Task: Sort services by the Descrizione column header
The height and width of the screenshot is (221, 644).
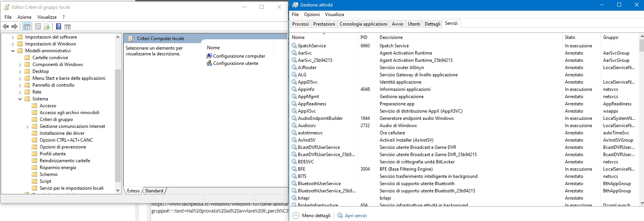Action: [x=469, y=37]
